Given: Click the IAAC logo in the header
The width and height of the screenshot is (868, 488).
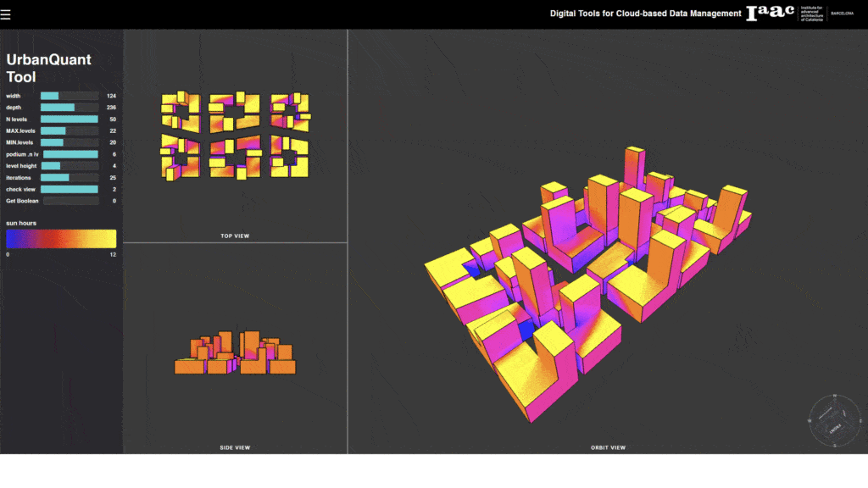Looking at the screenshot, I should [770, 14].
